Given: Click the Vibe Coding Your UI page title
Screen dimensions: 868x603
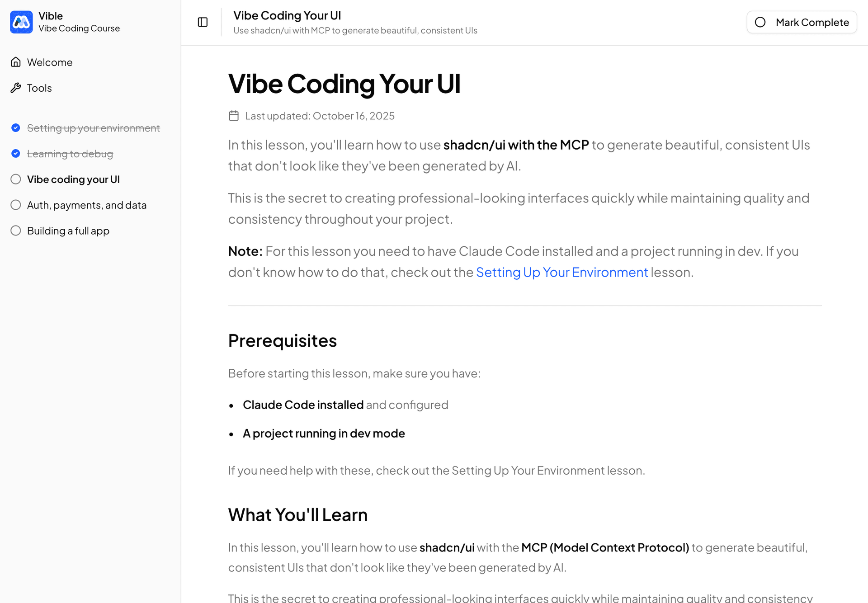Looking at the screenshot, I should tap(344, 84).
